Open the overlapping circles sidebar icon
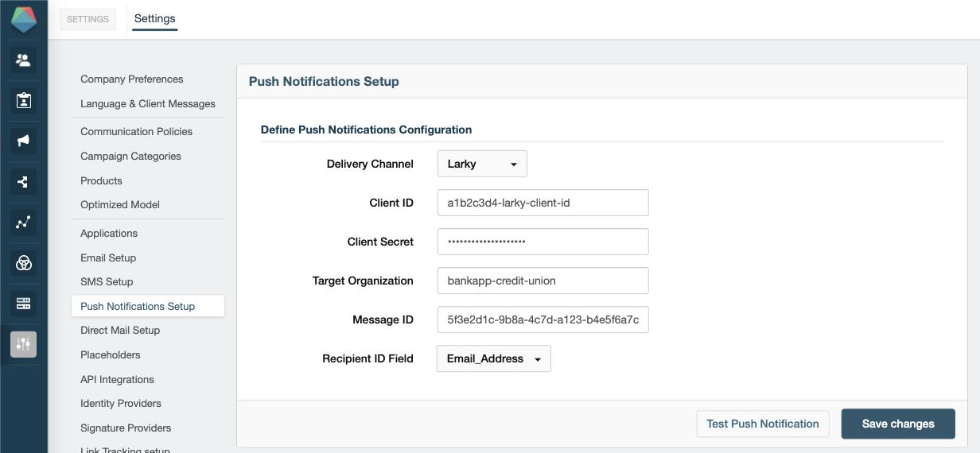Image resolution: width=980 pixels, height=453 pixels. [23, 263]
